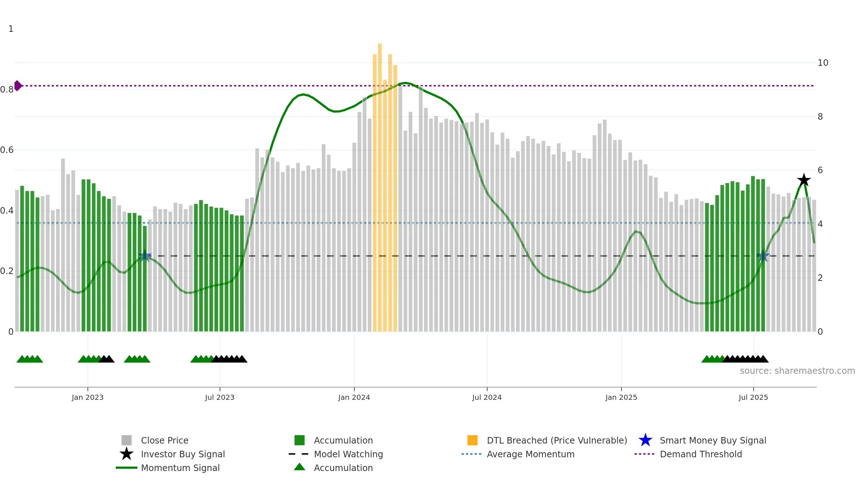Click the Jan 2024 axis label
Viewport: 868px width, 488px height.
coord(354,398)
